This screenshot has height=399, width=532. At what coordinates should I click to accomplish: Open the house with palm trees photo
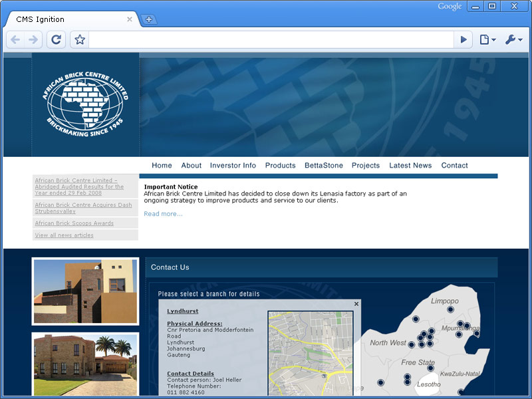(x=85, y=365)
